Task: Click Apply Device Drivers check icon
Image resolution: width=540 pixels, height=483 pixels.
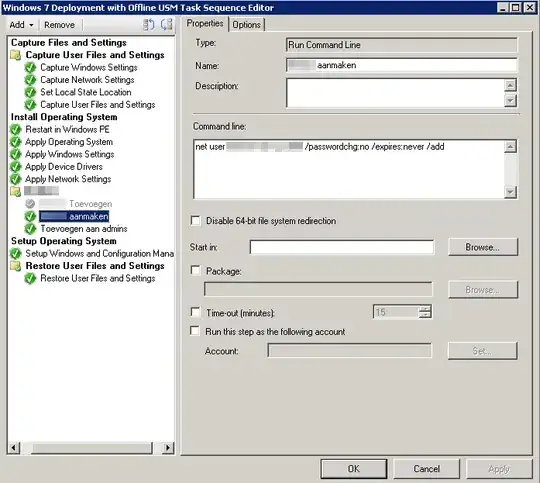Action: click(x=15, y=167)
